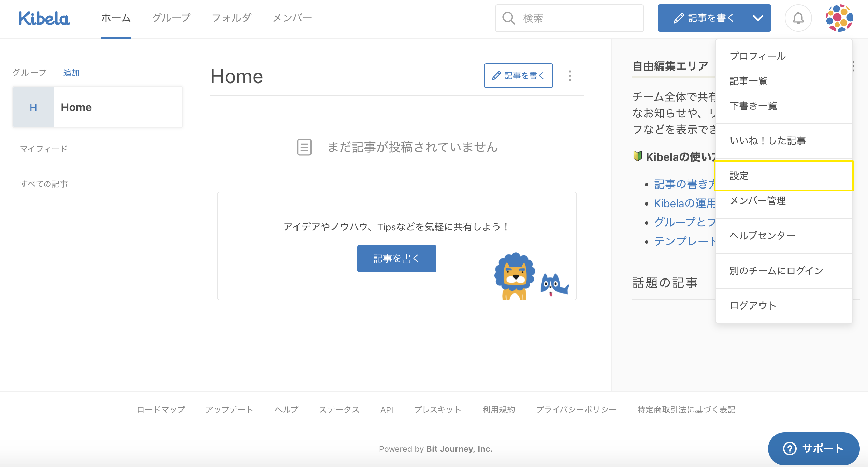
Task: Select 設定 from the user menu
Action: 783,176
